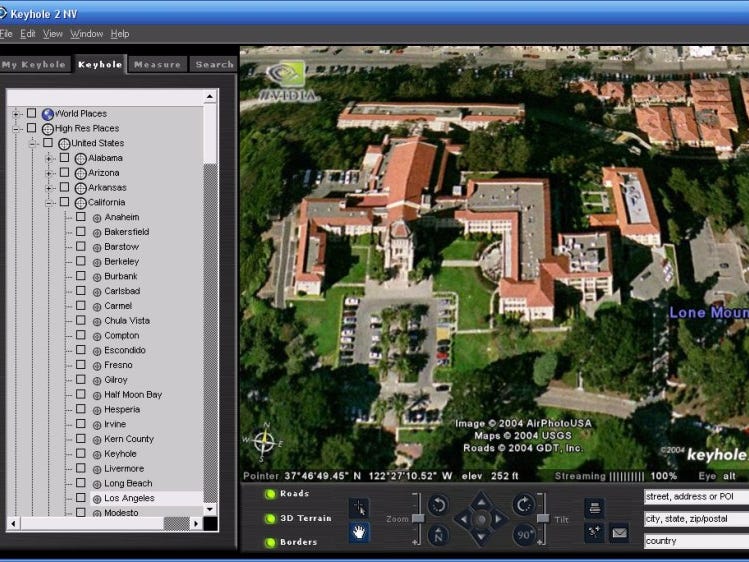Screen dimensions: 749x562
Task: Click the Arizona state icon
Action: pos(81,173)
